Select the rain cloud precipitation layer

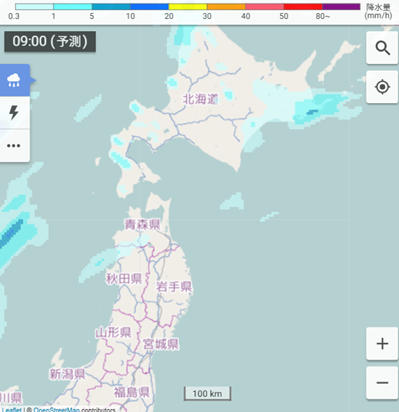15,80
